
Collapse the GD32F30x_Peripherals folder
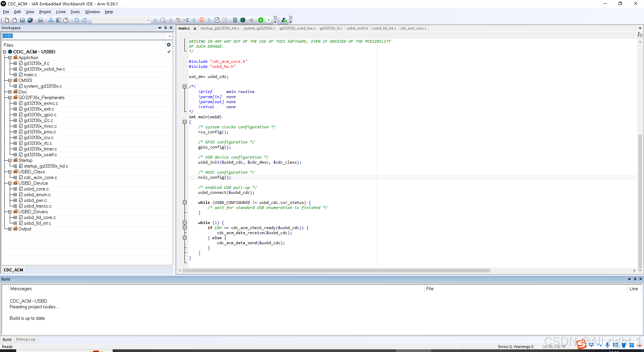[x=10, y=97]
